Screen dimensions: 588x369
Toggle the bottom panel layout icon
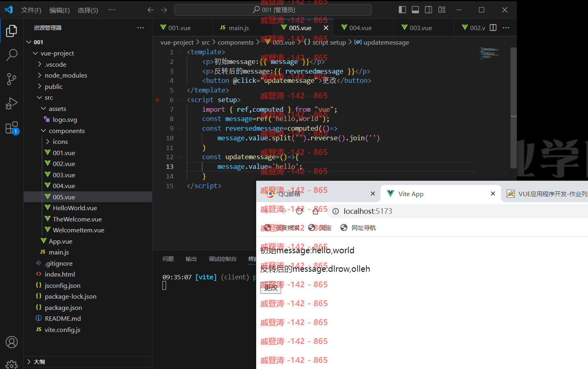tap(415, 10)
